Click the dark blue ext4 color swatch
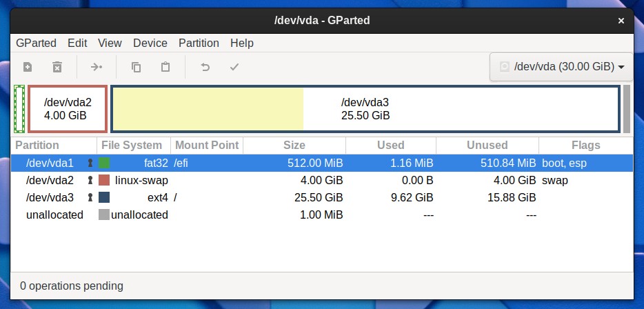 104,198
